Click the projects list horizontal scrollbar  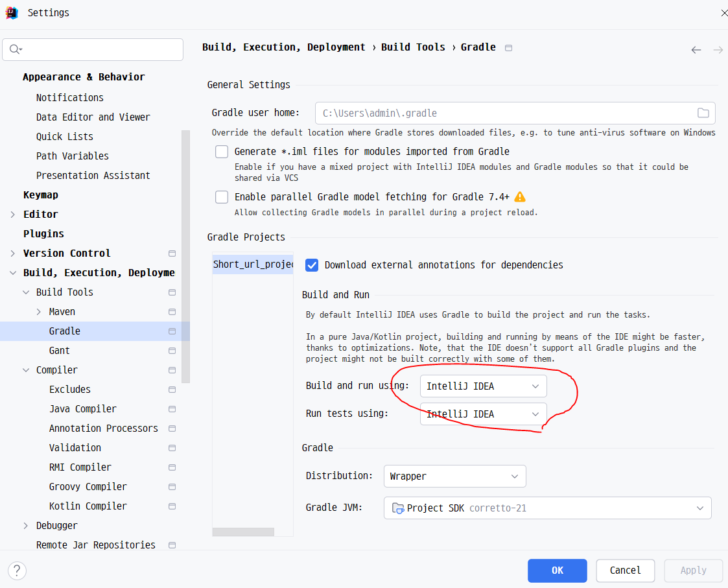(243, 532)
